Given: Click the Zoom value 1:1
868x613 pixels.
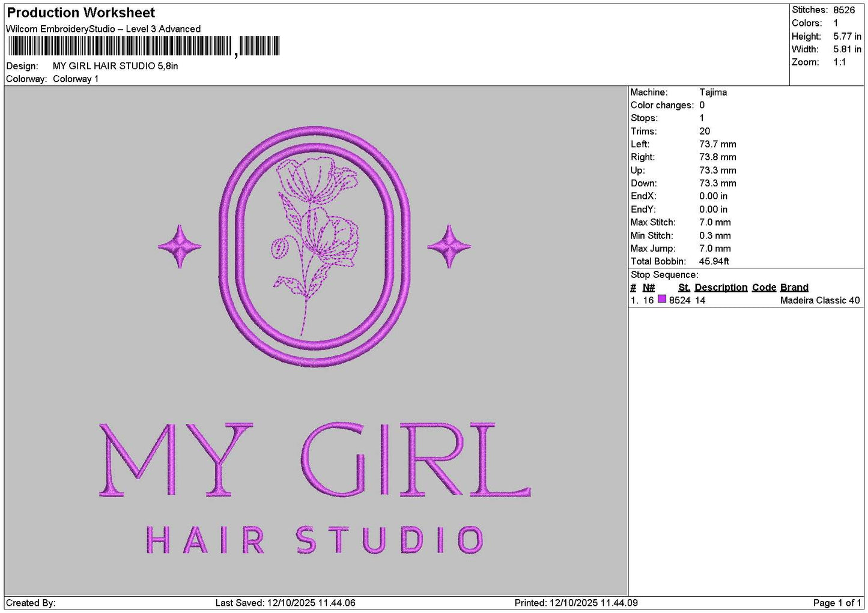Looking at the screenshot, I should [x=839, y=62].
